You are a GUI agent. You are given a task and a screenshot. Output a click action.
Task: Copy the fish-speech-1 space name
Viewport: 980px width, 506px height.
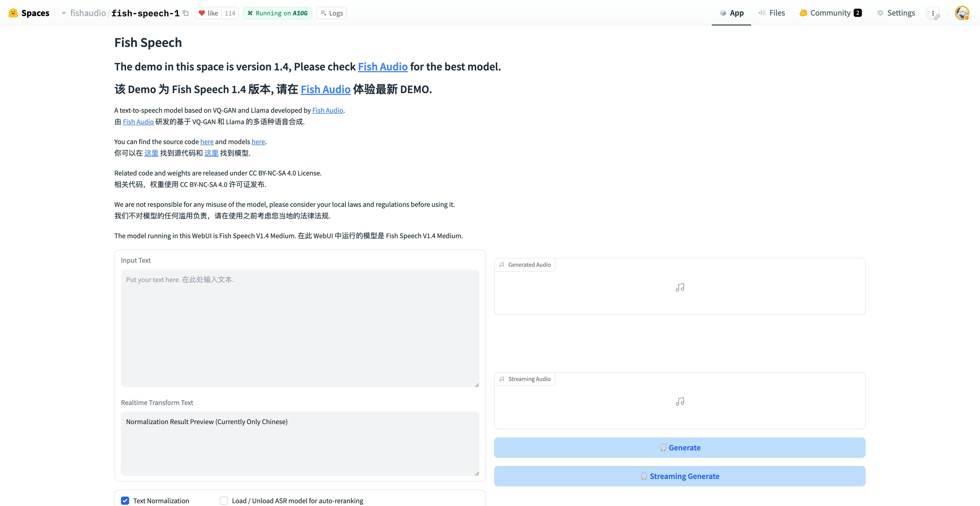click(x=186, y=13)
